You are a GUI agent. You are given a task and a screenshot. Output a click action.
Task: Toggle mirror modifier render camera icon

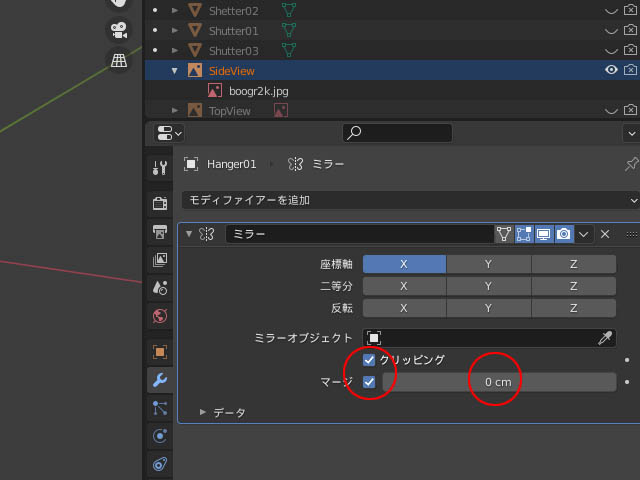click(564, 234)
